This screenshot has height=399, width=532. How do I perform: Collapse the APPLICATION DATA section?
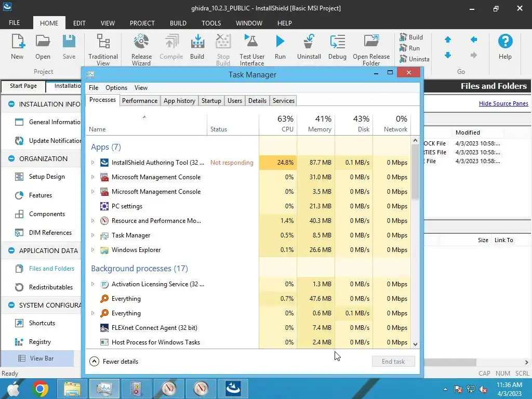tap(11, 251)
